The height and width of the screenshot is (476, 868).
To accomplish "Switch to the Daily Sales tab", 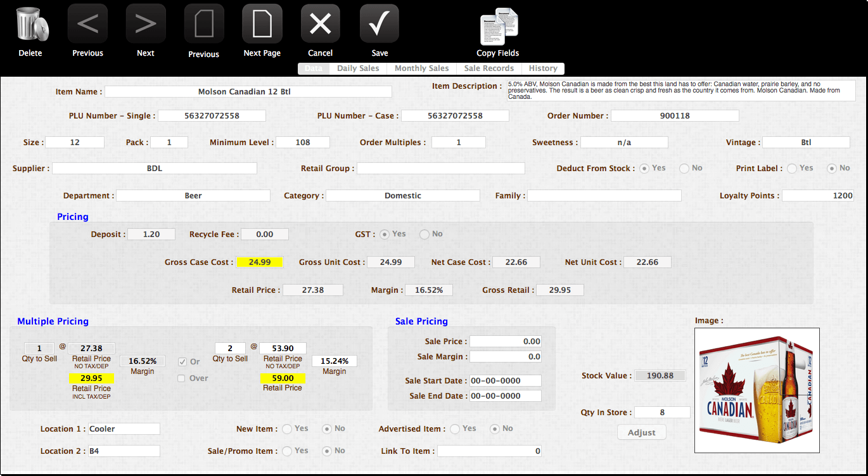I will pyautogui.click(x=358, y=68).
